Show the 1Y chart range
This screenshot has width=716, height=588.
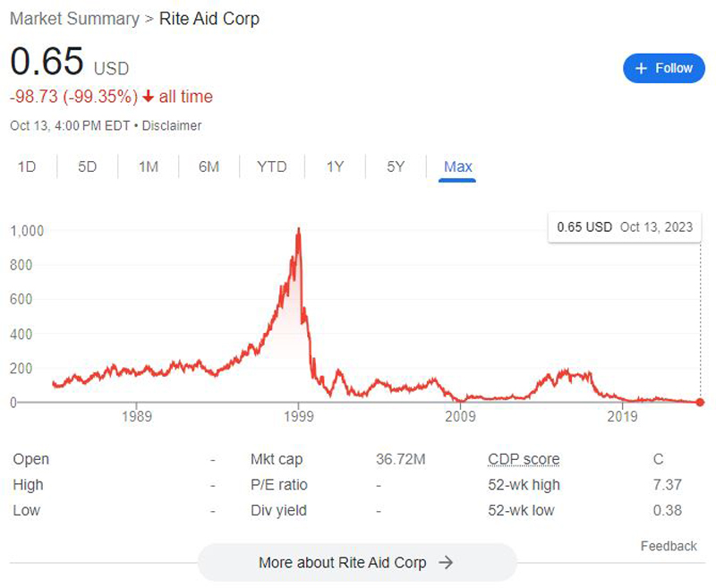tap(335, 166)
